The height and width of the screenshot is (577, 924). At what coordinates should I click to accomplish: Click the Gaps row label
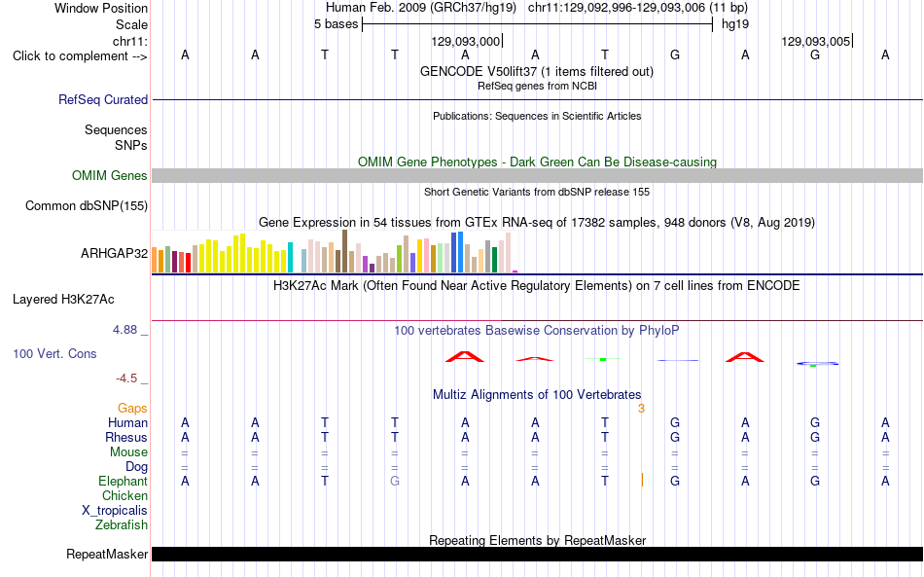pos(132,409)
